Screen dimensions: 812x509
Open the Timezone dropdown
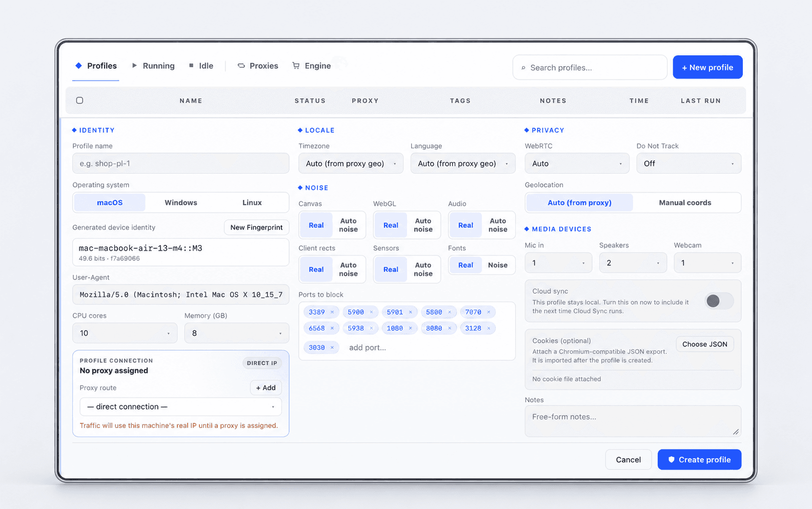coord(351,164)
